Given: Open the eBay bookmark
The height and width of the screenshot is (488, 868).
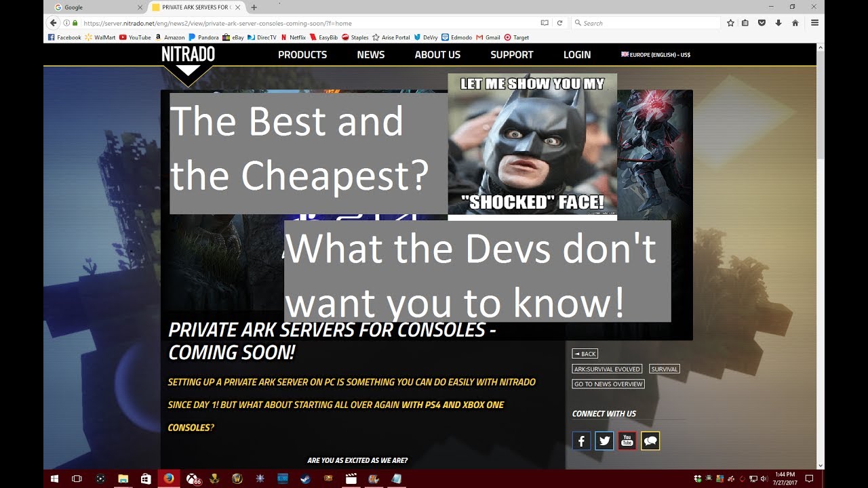Looking at the screenshot, I should [x=233, y=37].
